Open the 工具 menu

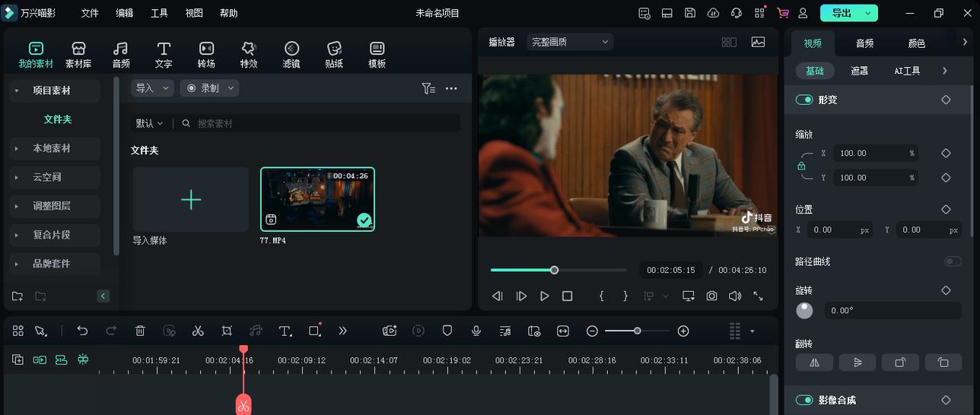(x=159, y=13)
